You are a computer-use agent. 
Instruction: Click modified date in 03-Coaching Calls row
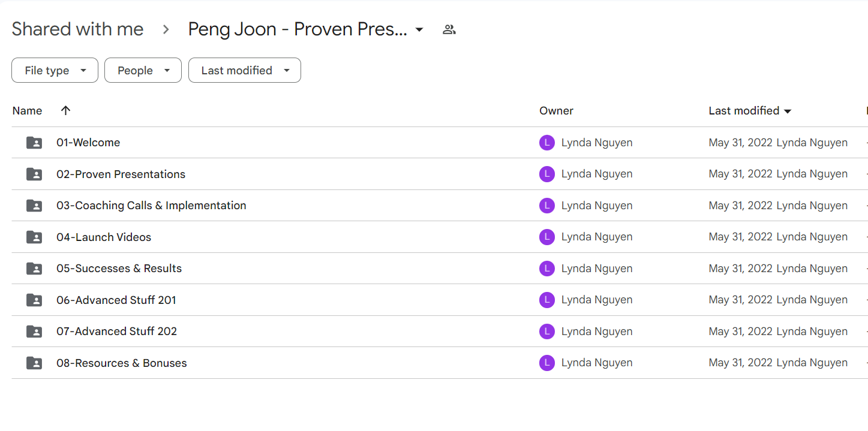tap(740, 206)
